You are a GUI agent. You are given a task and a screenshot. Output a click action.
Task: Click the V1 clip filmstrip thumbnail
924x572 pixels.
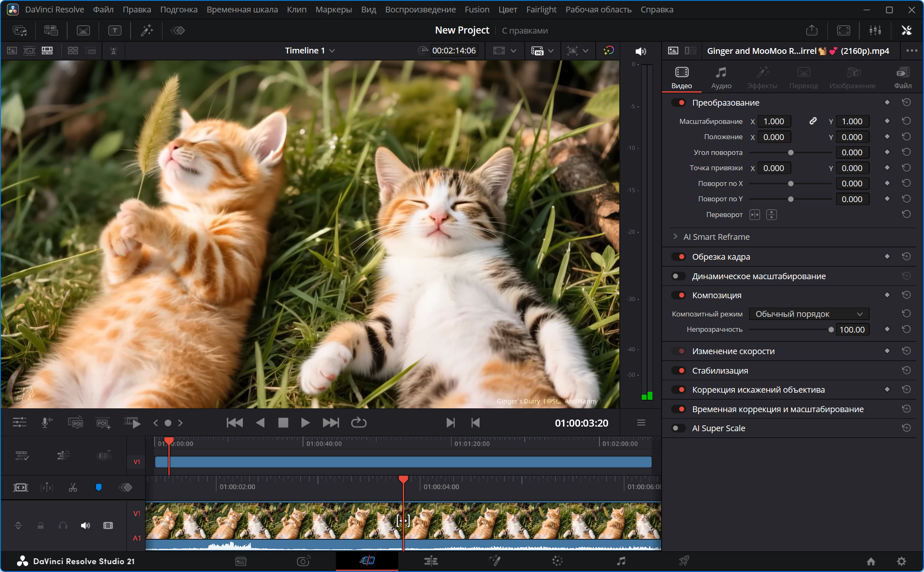(403, 521)
